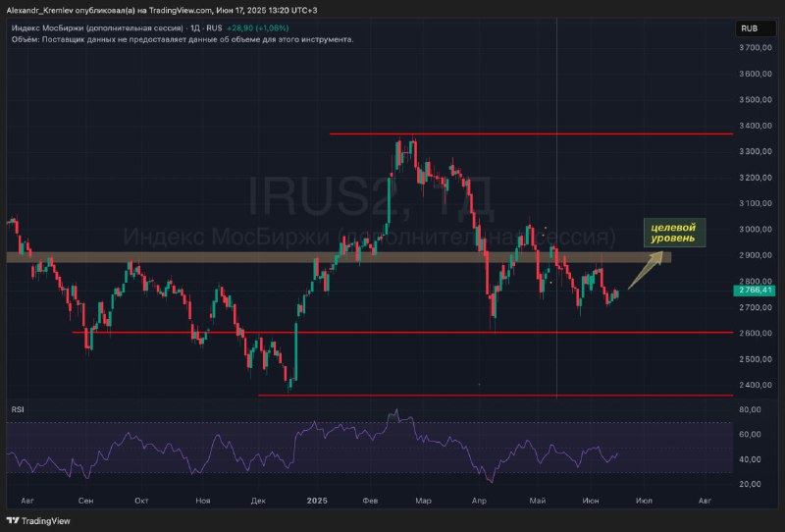Click the 2900,00 price axis label
This screenshot has height=532, width=785.
pos(756,255)
